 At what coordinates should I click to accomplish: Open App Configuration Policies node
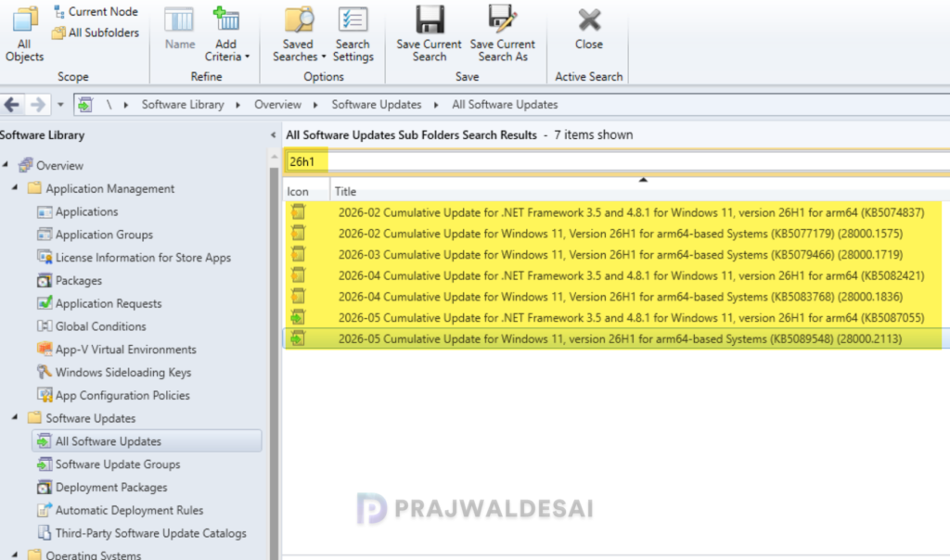(113, 395)
